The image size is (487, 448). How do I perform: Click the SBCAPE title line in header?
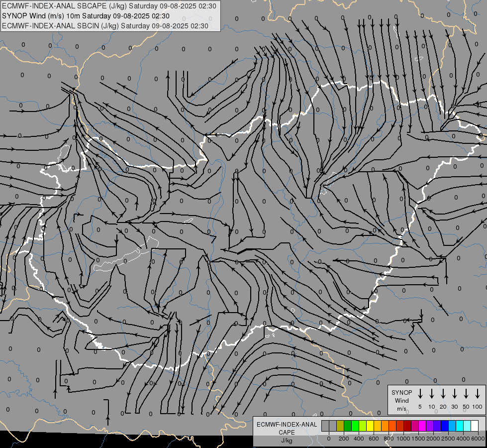click(x=109, y=6)
